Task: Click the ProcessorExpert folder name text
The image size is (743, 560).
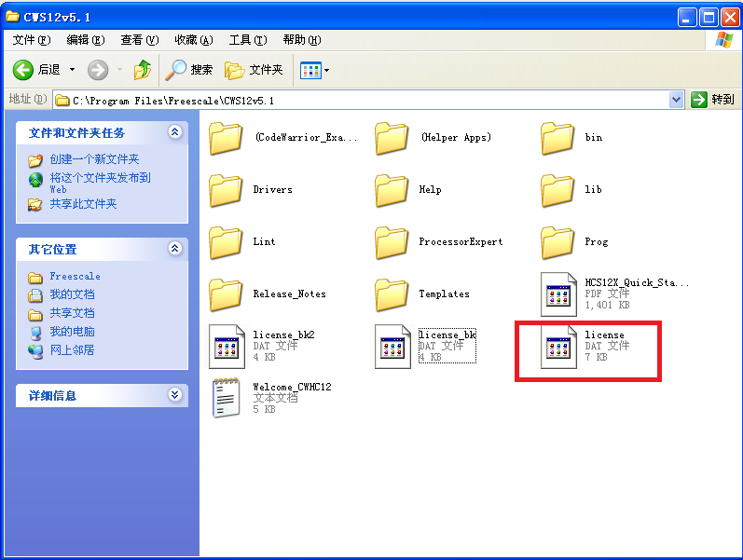Action: 461,242
